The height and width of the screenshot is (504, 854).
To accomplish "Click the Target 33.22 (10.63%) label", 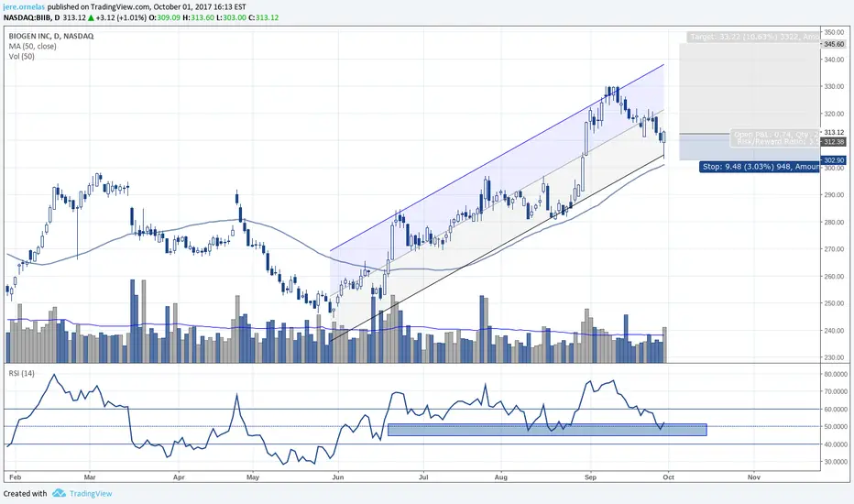I will click(753, 37).
